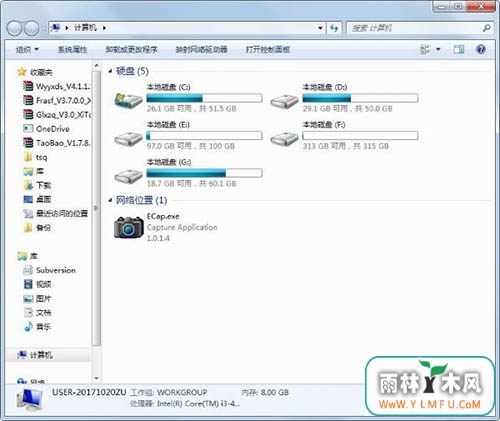Open Glxzq_V3.0 archive in favorites
Viewport: 500px width, 421px height.
pyautogui.click(x=57, y=115)
